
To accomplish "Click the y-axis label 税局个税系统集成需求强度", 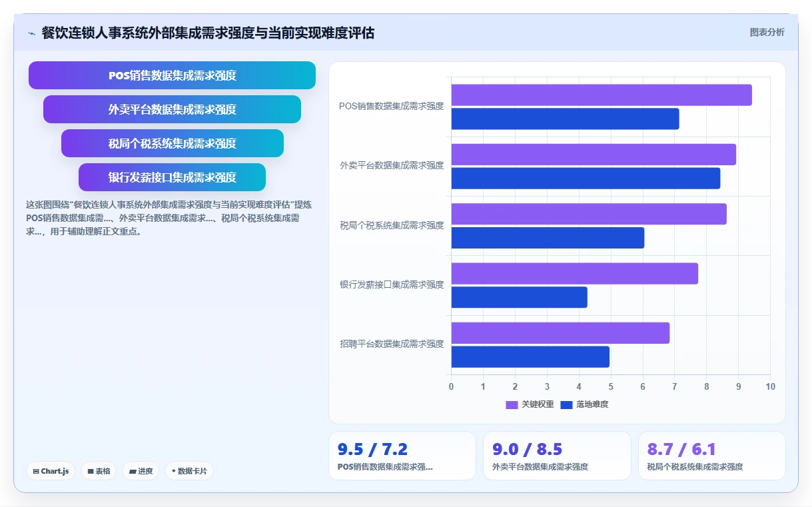I will point(392,225).
